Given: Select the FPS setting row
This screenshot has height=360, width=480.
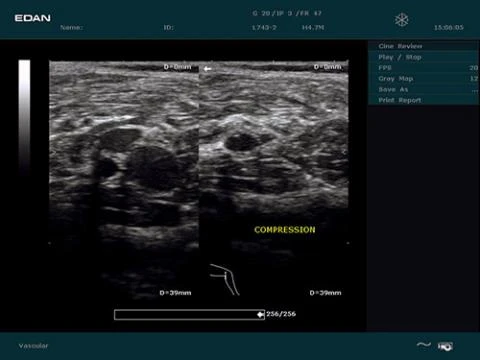Looking at the screenshot, I should [x=424, y=68].
